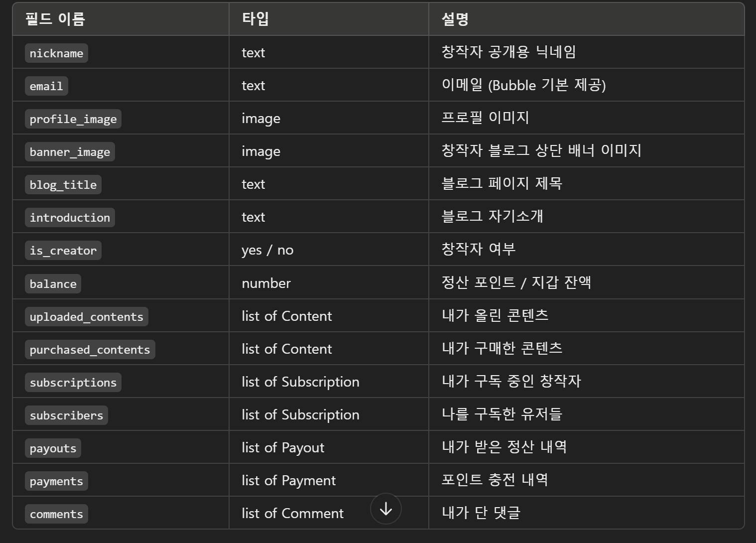Click the blog_title field tag
Image resolution: width=756 pixels, height=543 pixels.
[63, 185]
